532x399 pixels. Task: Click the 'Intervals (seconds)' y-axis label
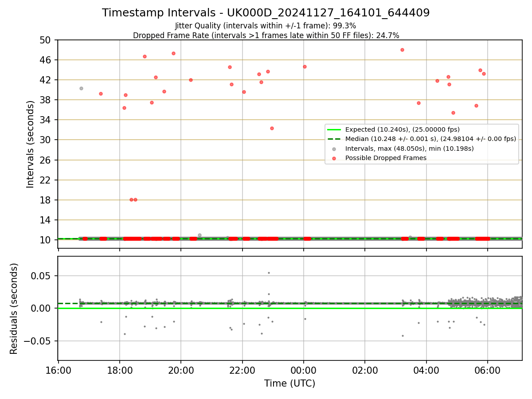click(30, 144)
